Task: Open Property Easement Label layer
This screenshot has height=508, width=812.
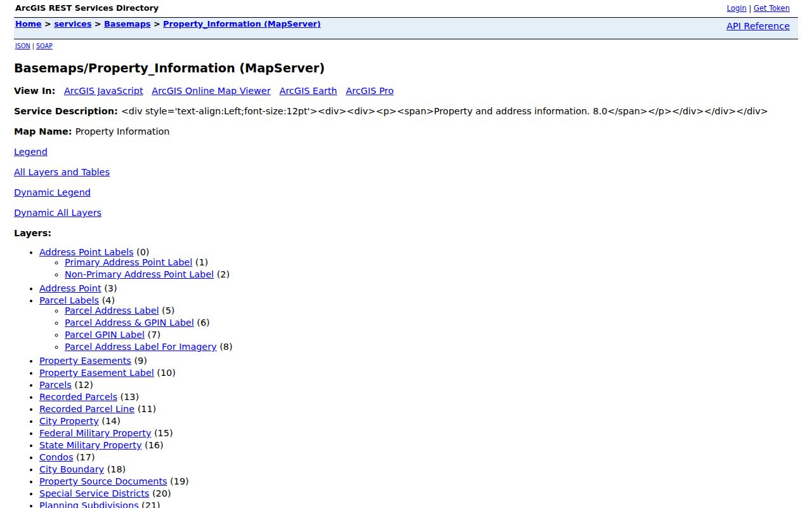Action: [x=96, y=373]
